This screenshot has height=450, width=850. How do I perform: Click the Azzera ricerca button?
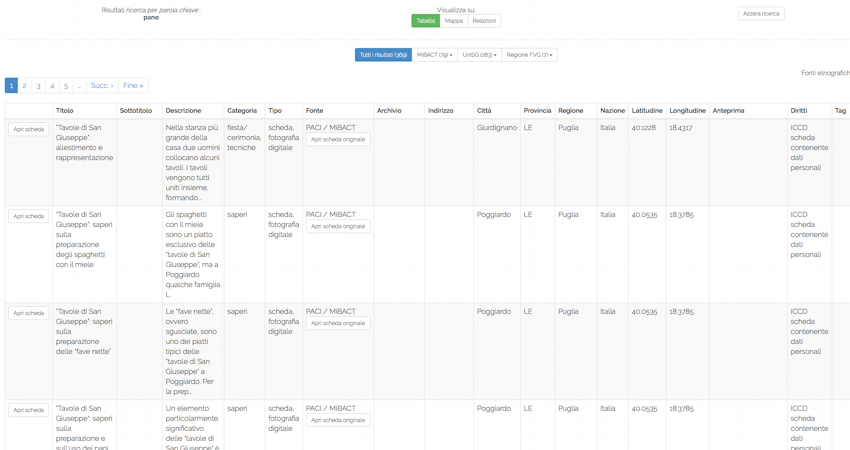pos(761,14)
